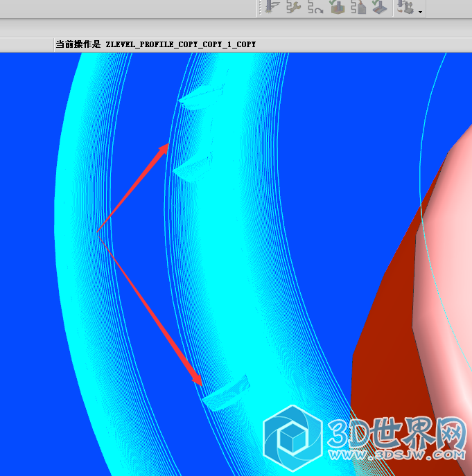472x476 pixels.
Task: Start Verify Tool Path with the green-check block icon
Action: point(337,7)
